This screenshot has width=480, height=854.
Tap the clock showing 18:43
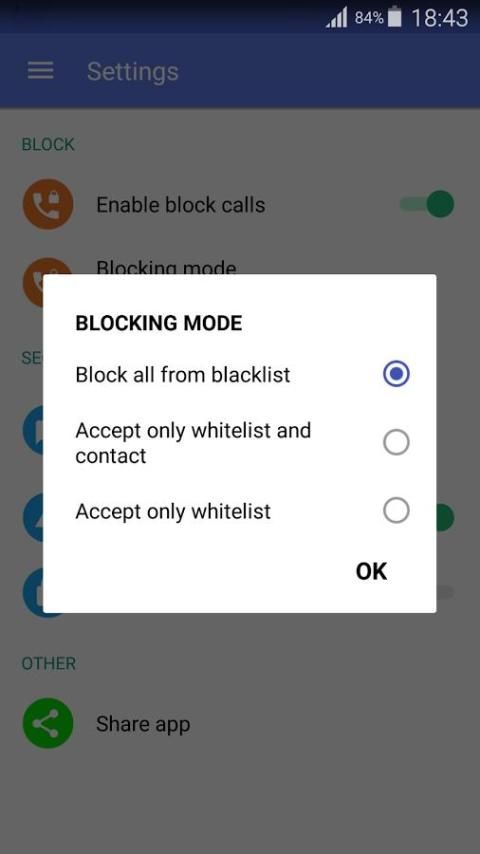coord(440,19)
